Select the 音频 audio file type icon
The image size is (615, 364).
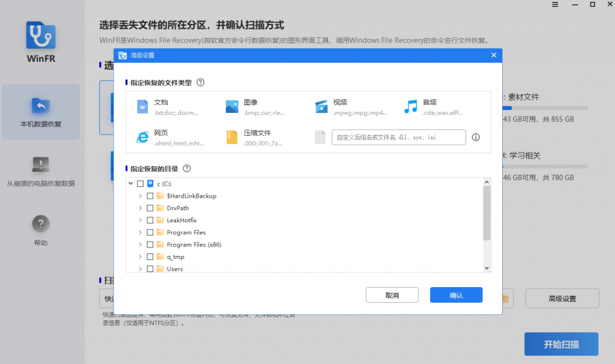pos(410,106)
